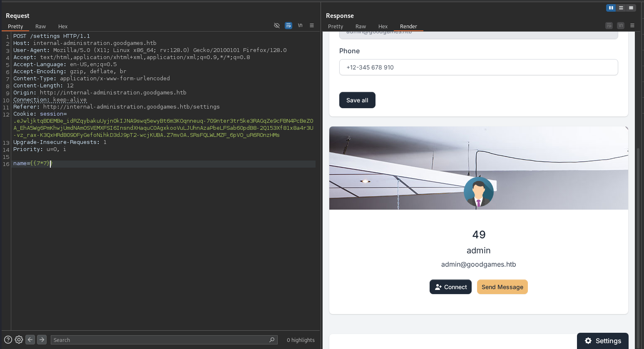The height and width of the screenshot is (349, 644).
Task: Click the name={{7*7}} body line
Action: click(x=33, y=163)
